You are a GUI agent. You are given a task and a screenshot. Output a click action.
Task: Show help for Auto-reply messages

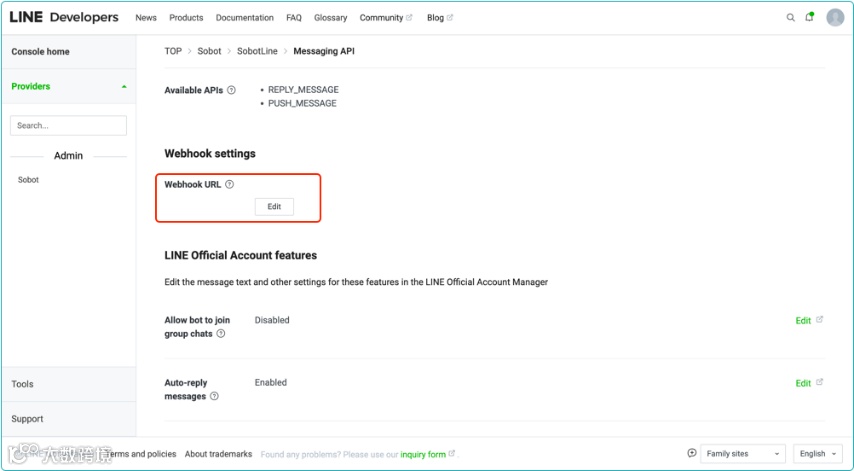coord(214,396)
